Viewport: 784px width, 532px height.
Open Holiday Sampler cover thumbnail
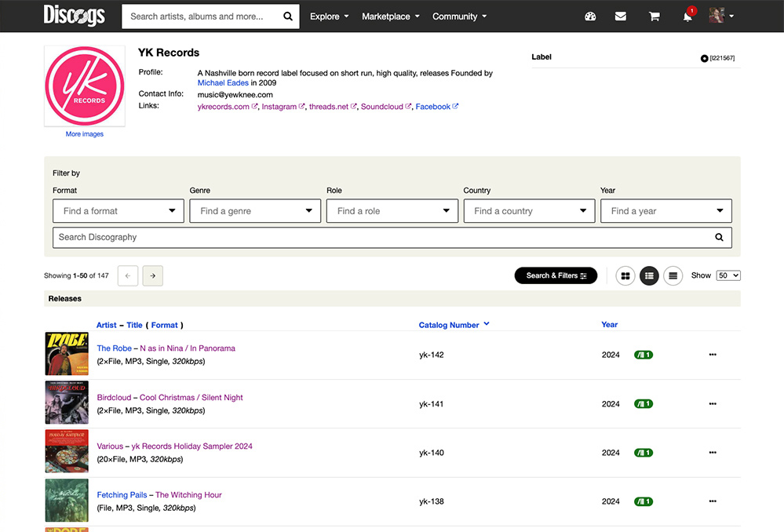(67, 451)
